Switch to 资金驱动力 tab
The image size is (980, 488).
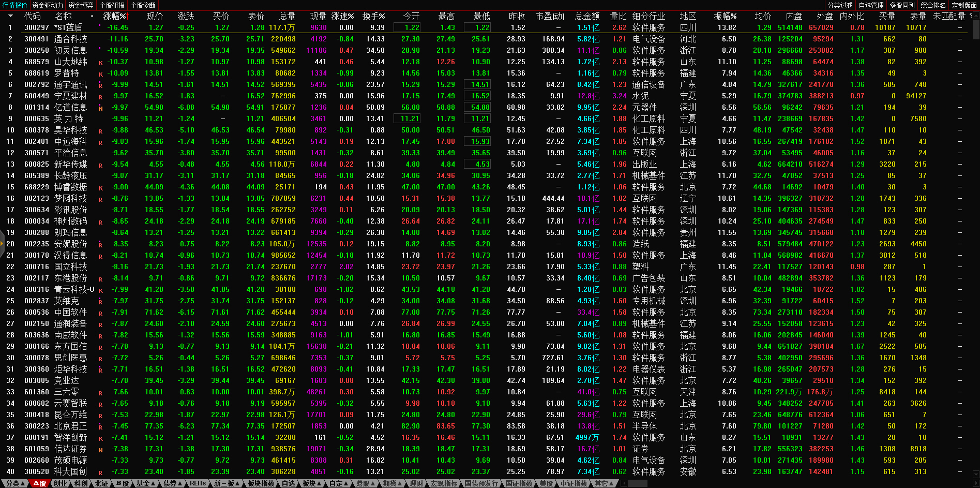(48, 5)
